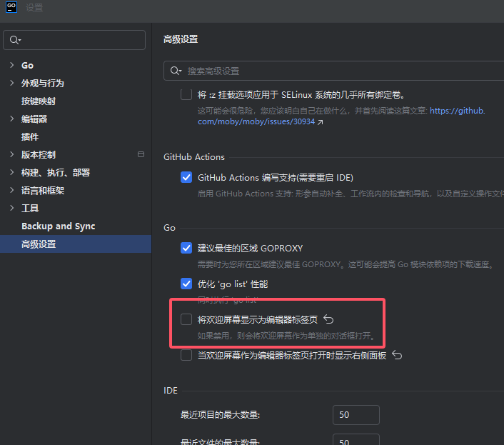Click the GoLand app icon in title bar
This screenshot has width=504, height=445.
(x=12, y=7)
